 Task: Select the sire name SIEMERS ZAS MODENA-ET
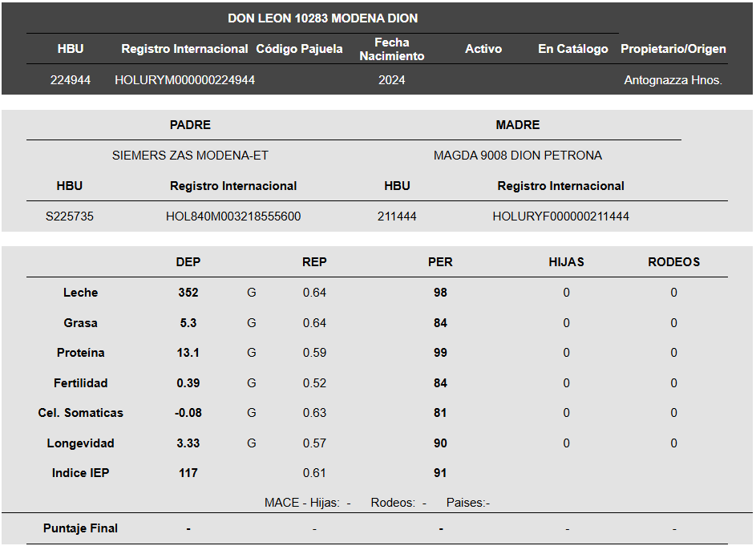click(x=190, y=156)
